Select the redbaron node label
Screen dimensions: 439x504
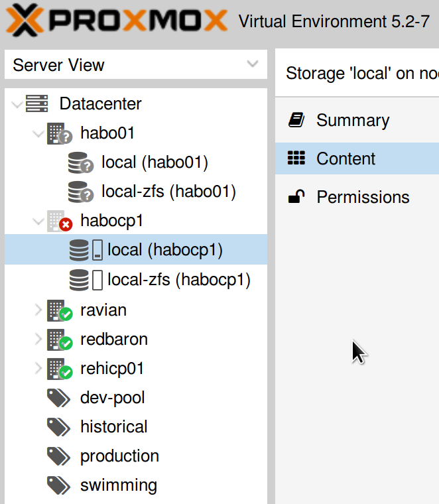[x=114, y=340]
